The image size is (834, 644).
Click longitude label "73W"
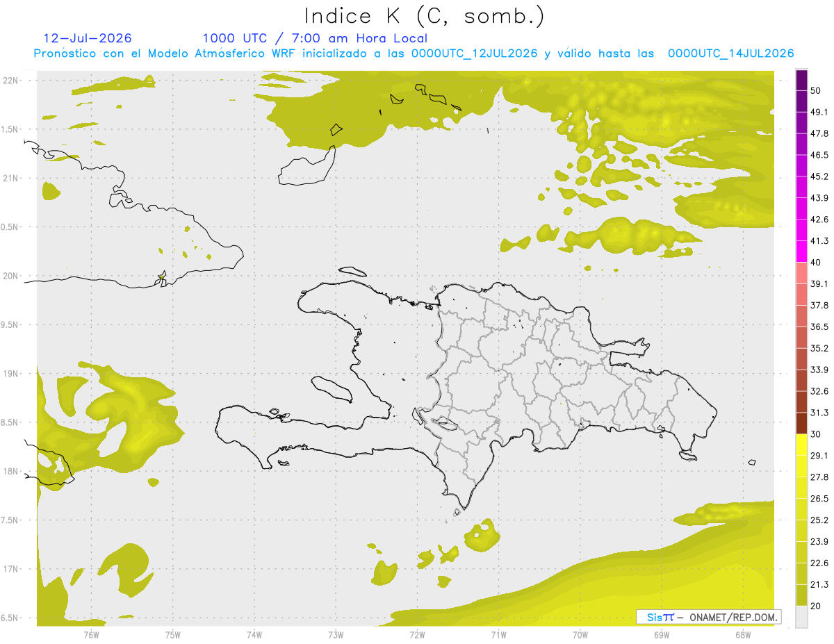(x=336, y=634)
